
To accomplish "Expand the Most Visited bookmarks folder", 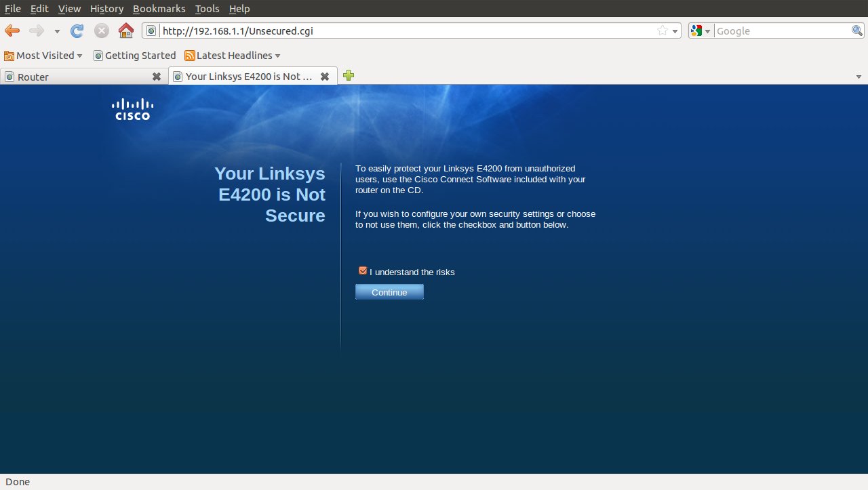I will tap(43, 56).
